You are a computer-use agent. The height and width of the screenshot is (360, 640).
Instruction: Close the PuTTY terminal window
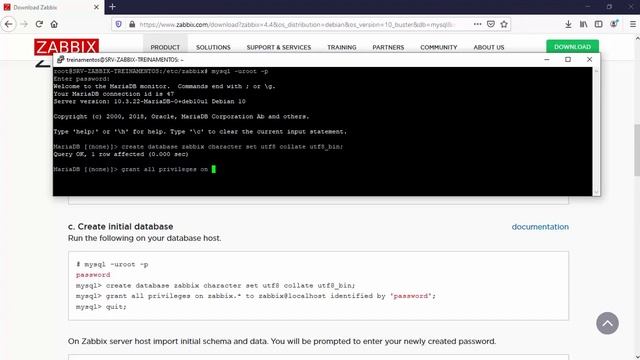click(x=589, y=60)
